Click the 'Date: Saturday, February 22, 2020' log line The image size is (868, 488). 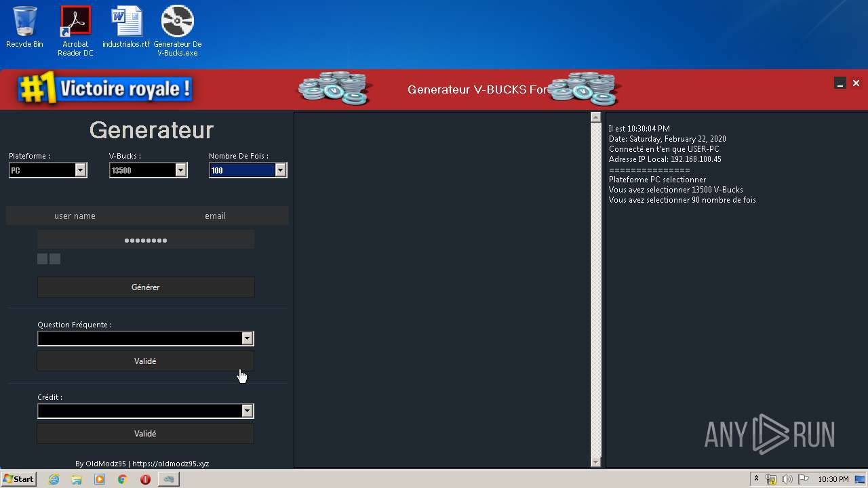pyautogui.click(x=667, y=139)
